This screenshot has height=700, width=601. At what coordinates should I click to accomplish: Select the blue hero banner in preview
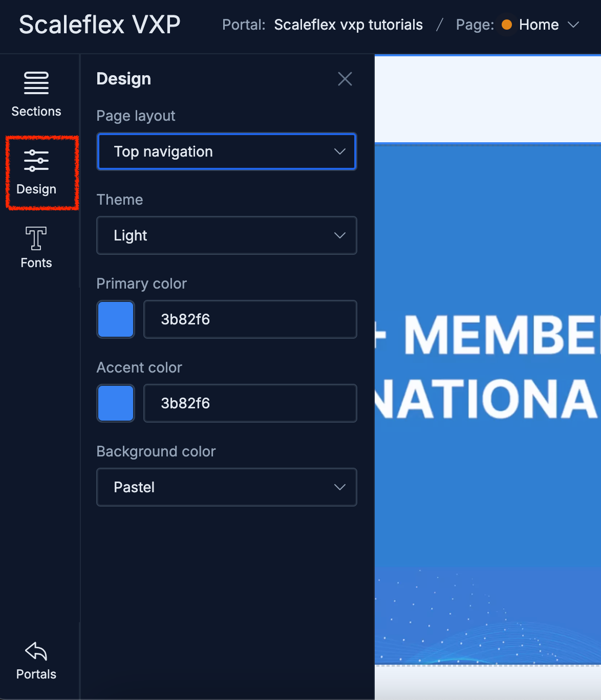tap(487, 461)
